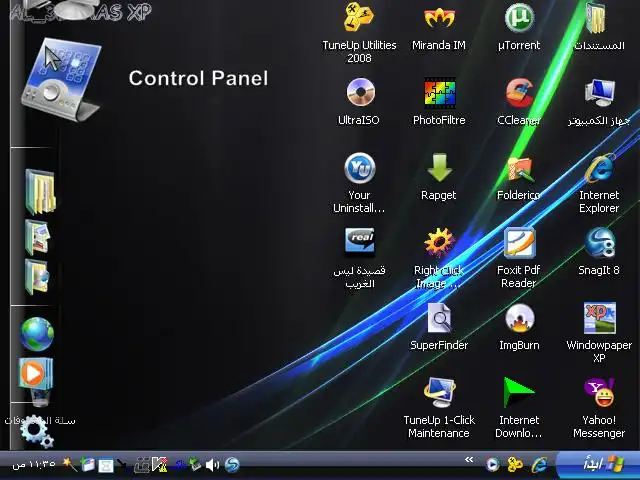
Task: Click the ابدأ Start button
Action: [x=600, y=464]
